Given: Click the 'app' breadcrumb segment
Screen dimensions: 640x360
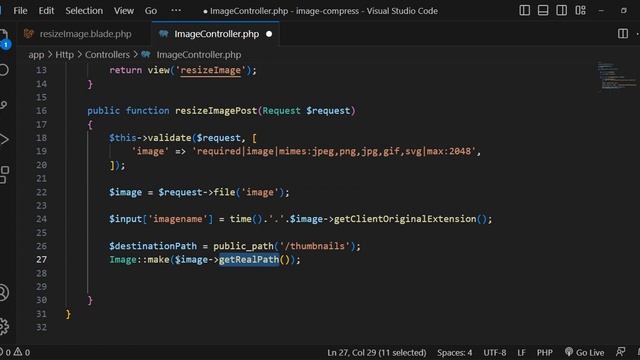Looking at the screenshot, I should pos(36,55).
